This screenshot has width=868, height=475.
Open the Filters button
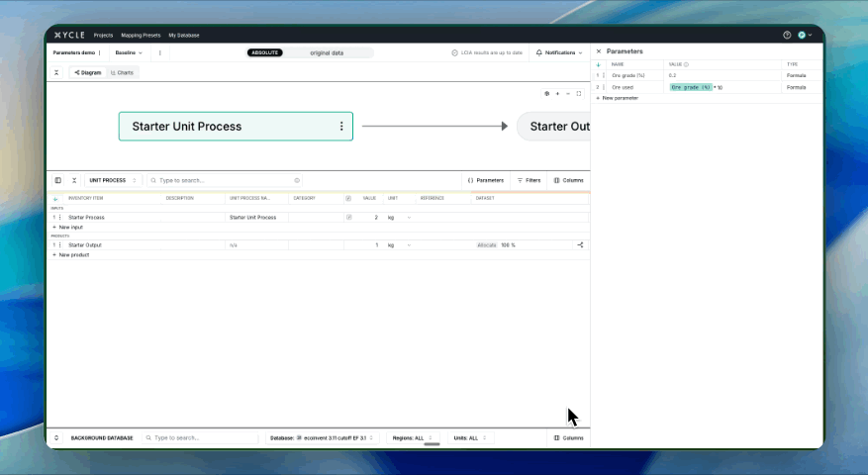click(x=528, y=180)
